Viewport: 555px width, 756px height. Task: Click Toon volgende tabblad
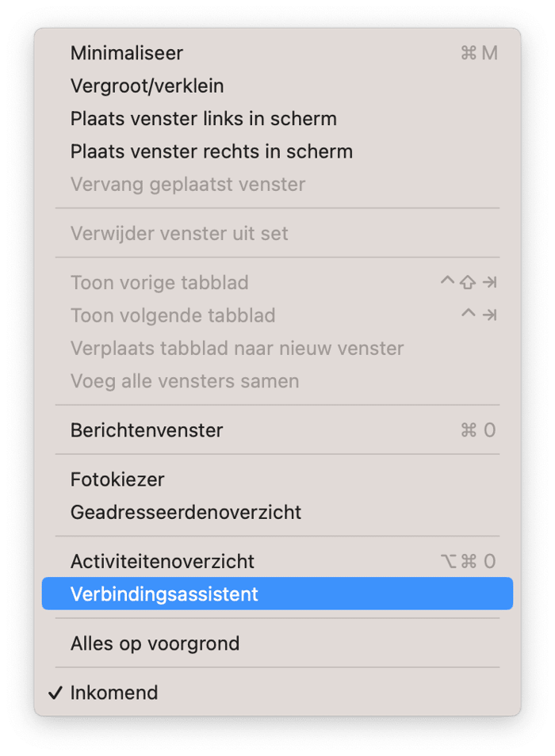coord(277,315)
